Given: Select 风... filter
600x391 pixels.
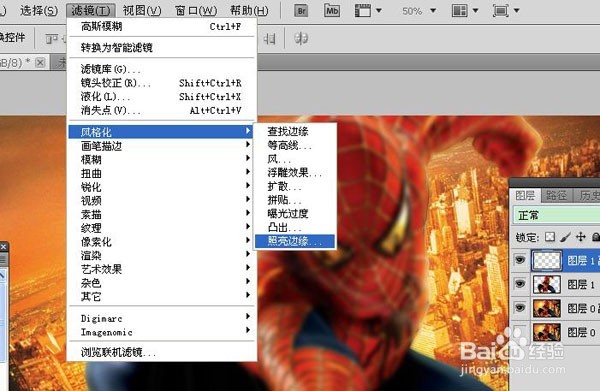Looking at the screenshot, I should tap(295, 159).
